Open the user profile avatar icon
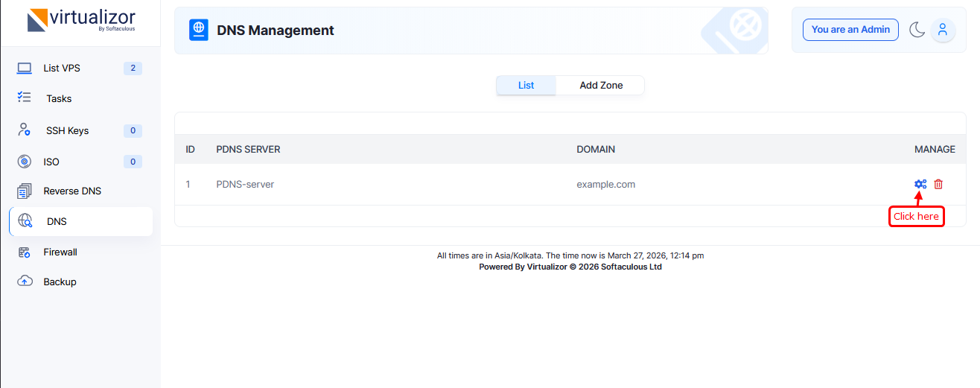 pos(943,30)
